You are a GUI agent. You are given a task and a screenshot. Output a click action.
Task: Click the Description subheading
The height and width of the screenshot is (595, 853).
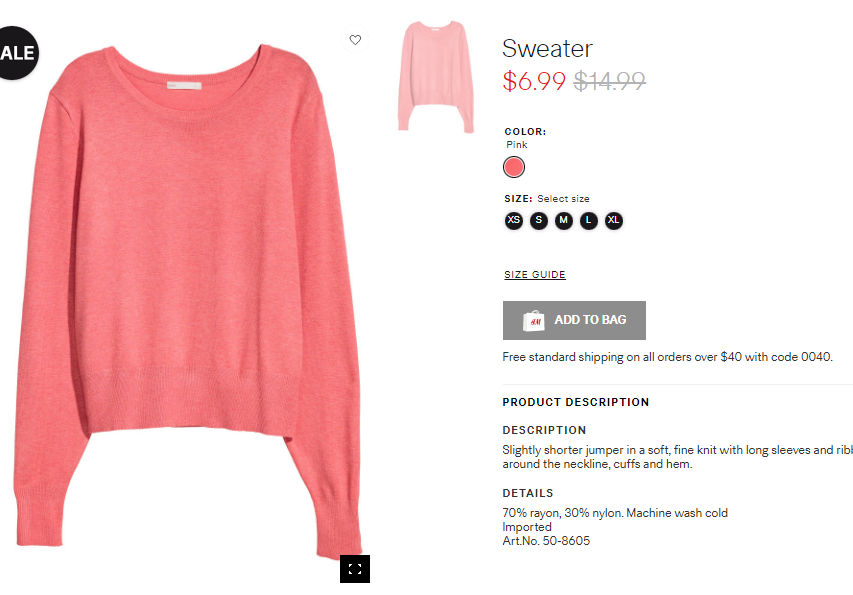pos(544,430)
